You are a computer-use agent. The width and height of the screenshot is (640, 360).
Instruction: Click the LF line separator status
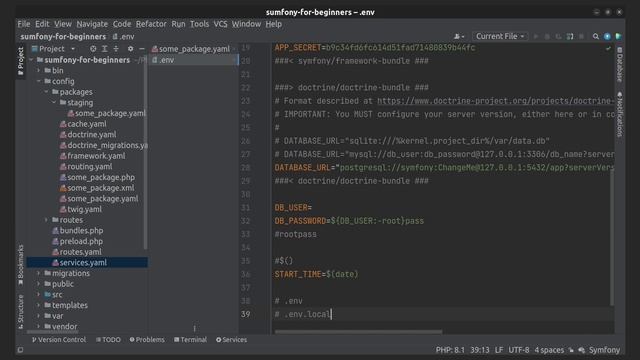click(x=499, y=350)
